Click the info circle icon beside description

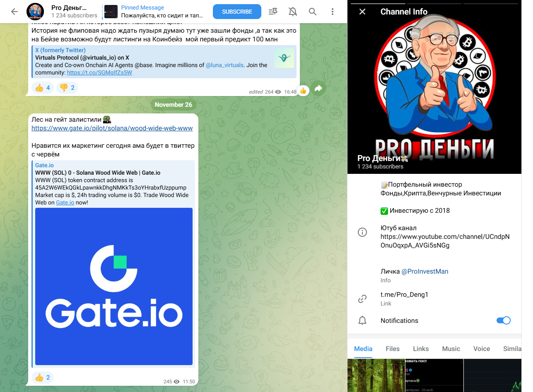coord(362,232)
